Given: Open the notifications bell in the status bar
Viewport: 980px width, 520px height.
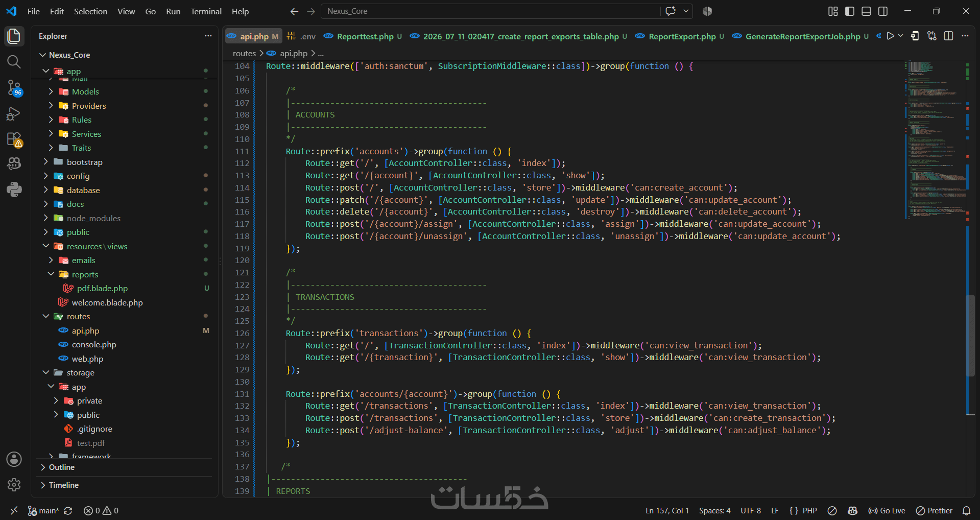Looking at the screenshot, I should (966, 510).
